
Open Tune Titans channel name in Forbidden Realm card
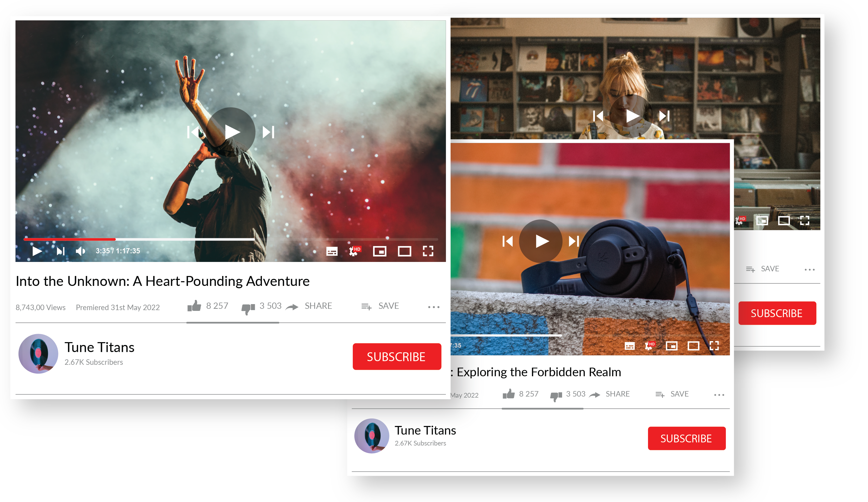coord(425,430)
